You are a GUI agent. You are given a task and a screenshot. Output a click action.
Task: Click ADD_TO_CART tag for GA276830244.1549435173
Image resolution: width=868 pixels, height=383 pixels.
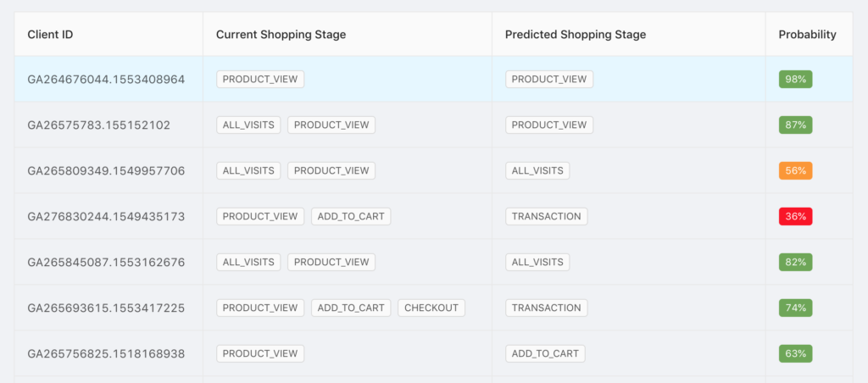pyautogui.click(x=351, y=216)
